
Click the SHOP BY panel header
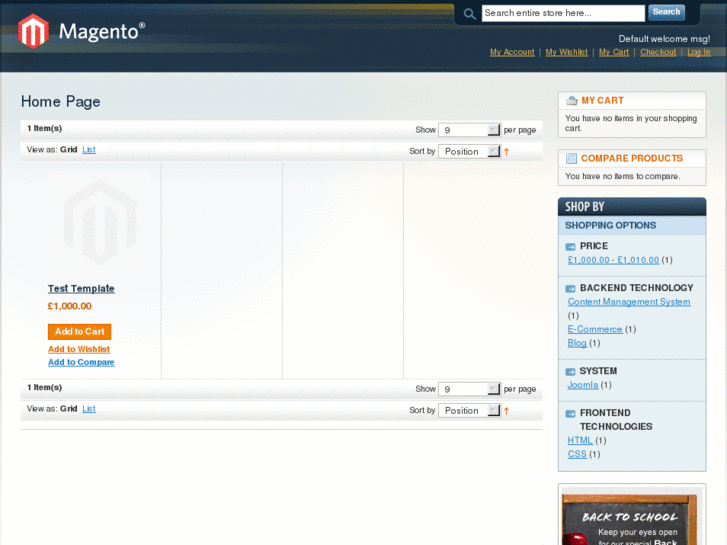point(631,207)
